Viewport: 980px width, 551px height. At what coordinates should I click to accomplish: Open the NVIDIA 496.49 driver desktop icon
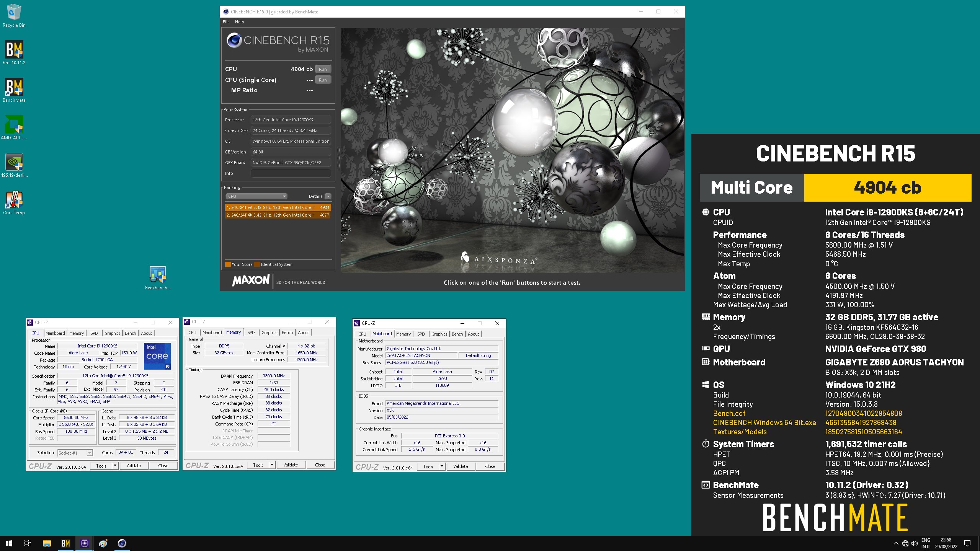(14, 165)
